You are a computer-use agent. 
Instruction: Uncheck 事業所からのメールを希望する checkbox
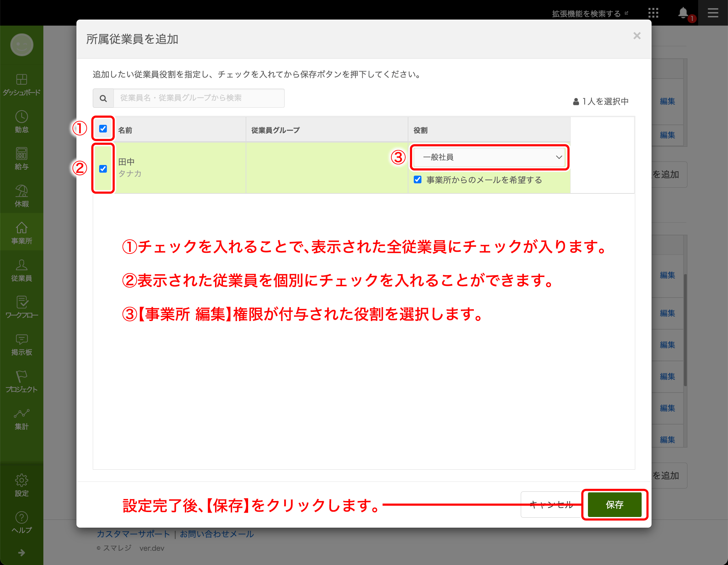point(418,180)
